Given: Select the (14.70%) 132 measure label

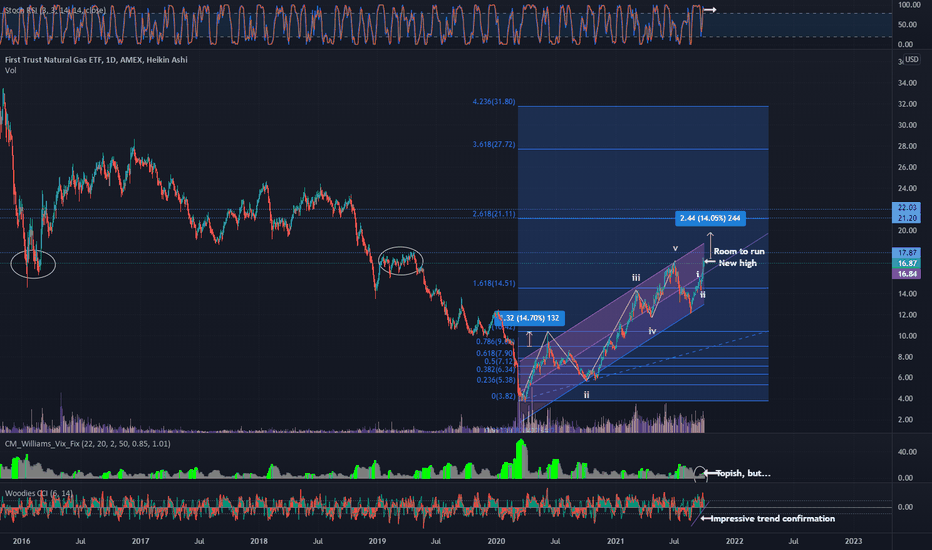Looking at the screenshot, I should pos(529,318).
